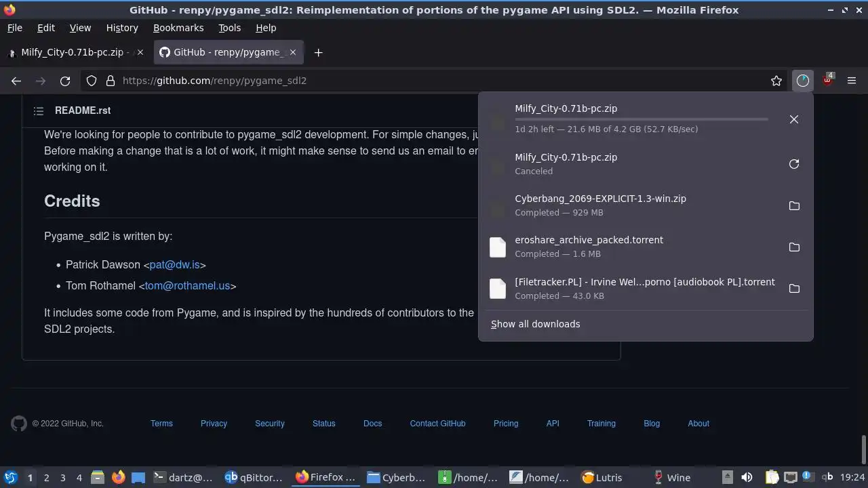868x488 pixels.
Task: Open the API footer link
Action: [553, 424]
